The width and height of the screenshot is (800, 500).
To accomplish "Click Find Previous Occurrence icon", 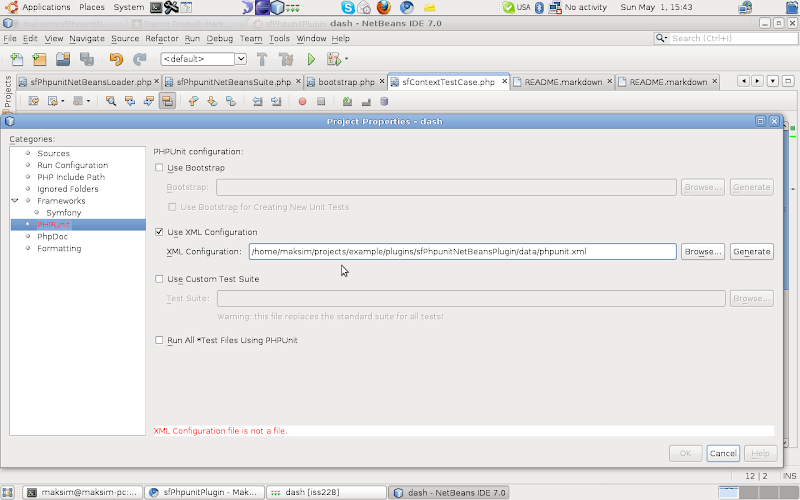I will tap(130, 101).
